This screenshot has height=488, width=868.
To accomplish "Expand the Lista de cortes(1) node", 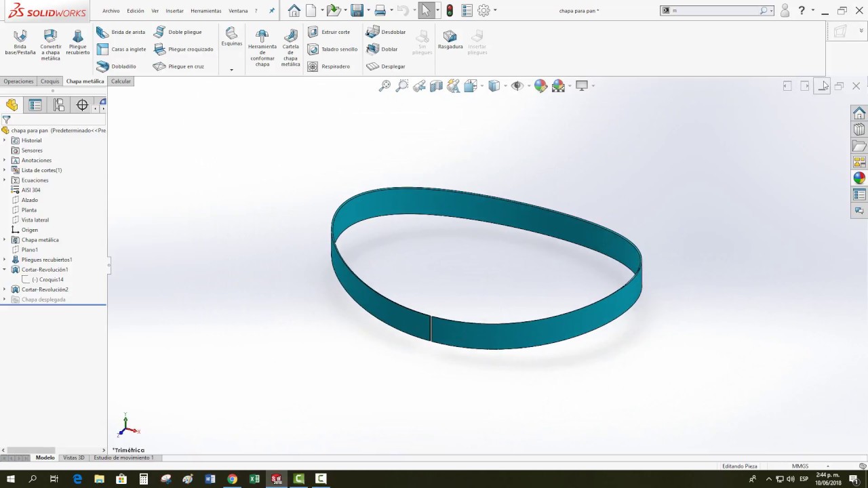I will coord(5,170).
